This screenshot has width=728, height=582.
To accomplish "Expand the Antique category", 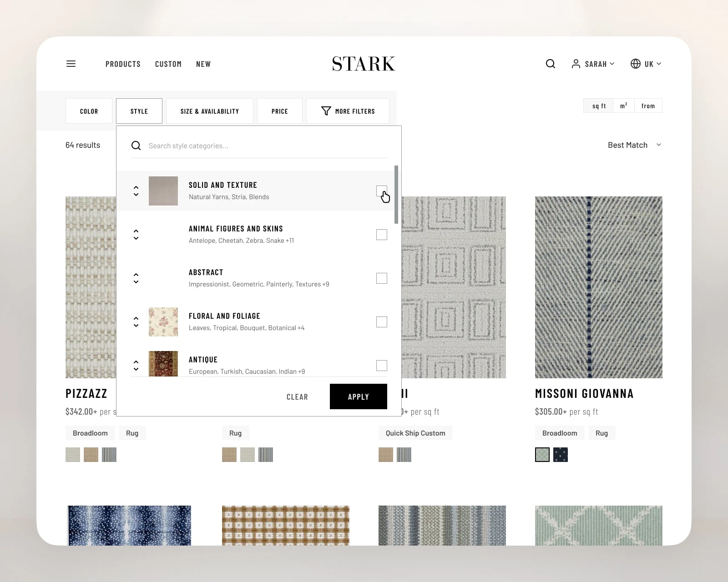I will 136,366.
